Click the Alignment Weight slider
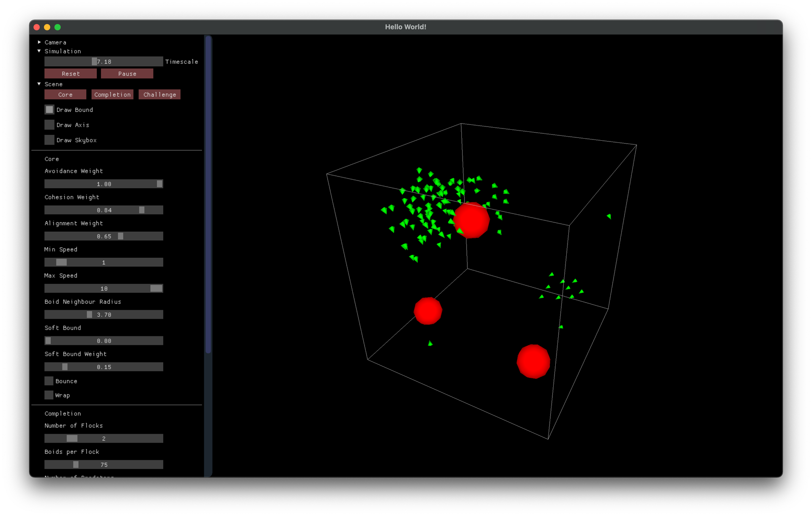812x516 pixels. click(104, 236)
